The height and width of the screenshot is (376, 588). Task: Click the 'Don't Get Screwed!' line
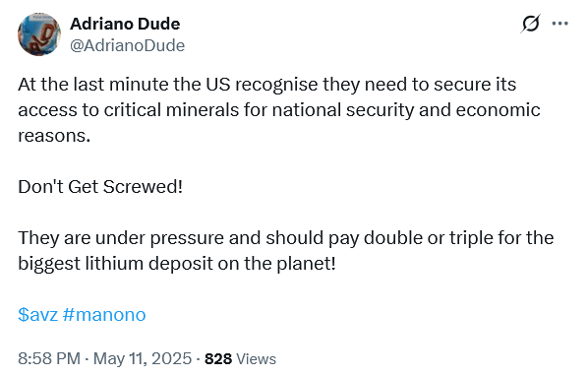pos(100,186)
